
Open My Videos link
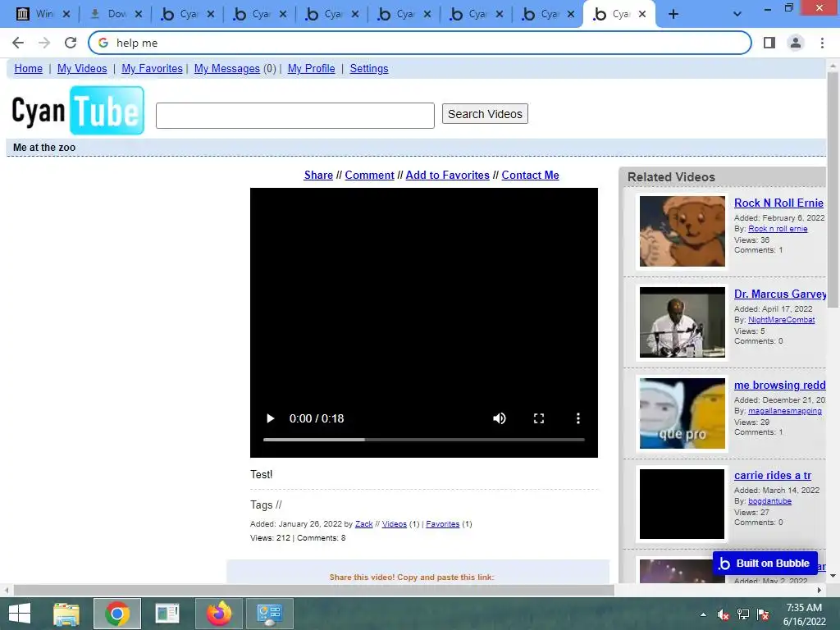(82, 69)
